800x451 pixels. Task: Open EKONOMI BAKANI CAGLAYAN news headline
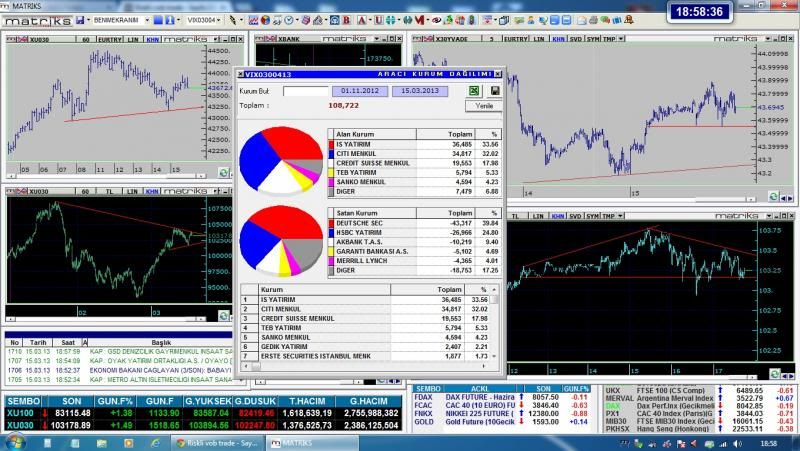click(161, 370)
